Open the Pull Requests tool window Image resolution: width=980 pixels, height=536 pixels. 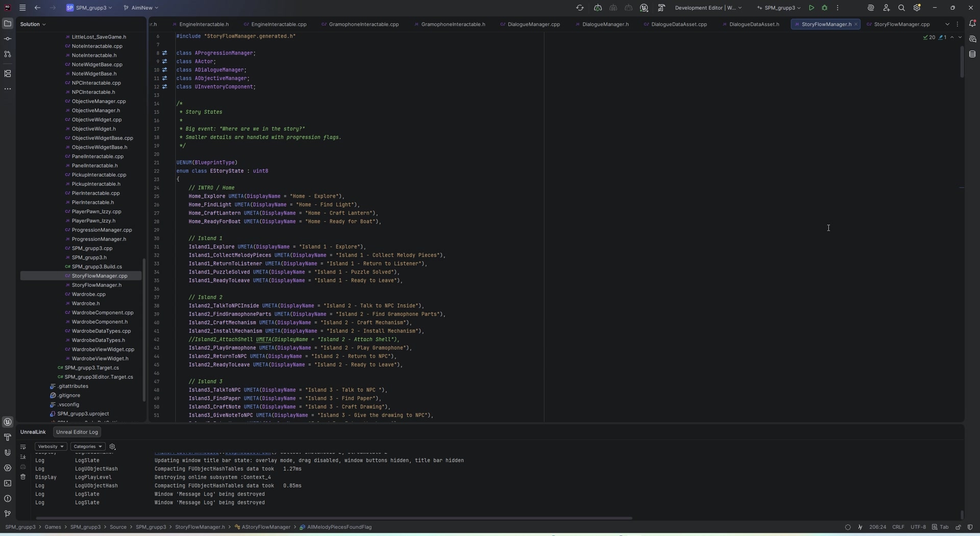point(8,54)
